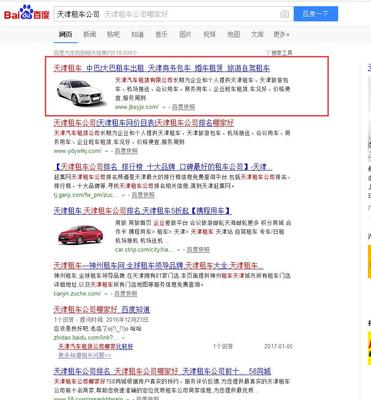Open 天津租车公司排名 排行榜 十大品牌 result
The width and height of the screenshot is (371, 400).
(163, 167)
